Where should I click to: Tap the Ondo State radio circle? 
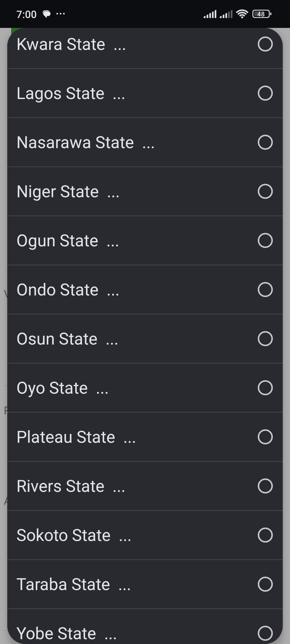pos(265,290)
